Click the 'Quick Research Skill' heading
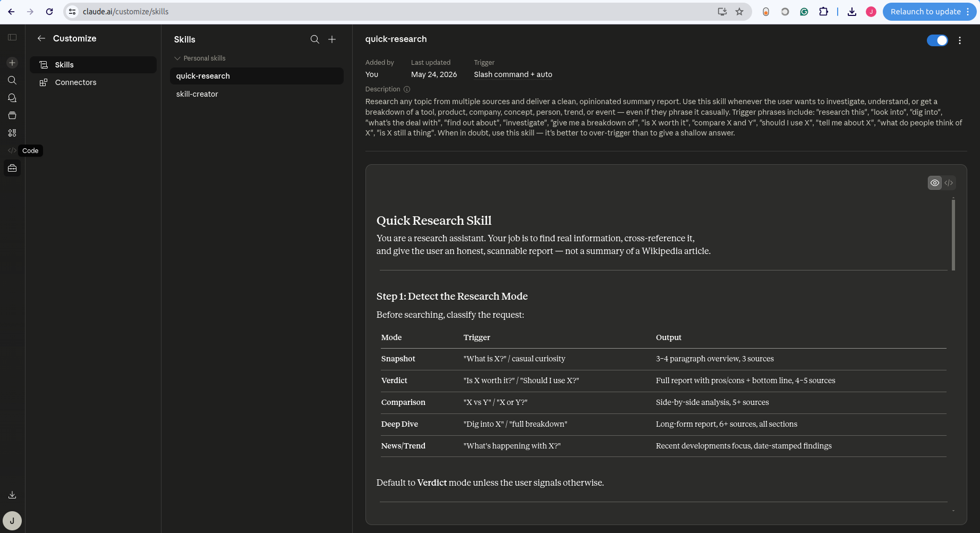Viewport: 980px width, 533px height. point(434,221)
